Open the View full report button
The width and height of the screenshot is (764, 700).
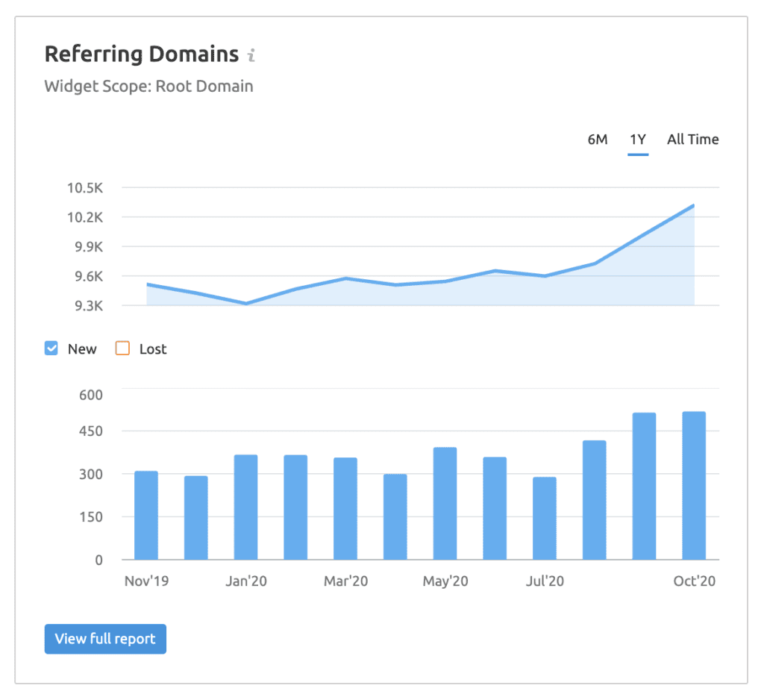coord(105,639)
